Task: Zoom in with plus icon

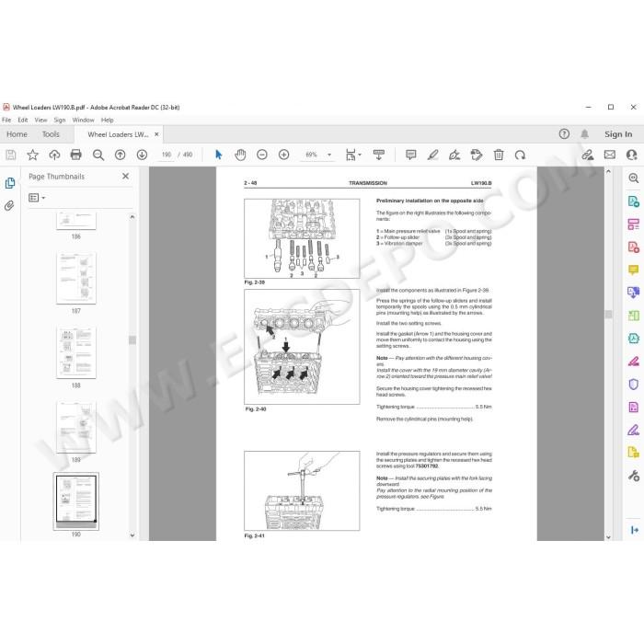Action: click(283, 155)
